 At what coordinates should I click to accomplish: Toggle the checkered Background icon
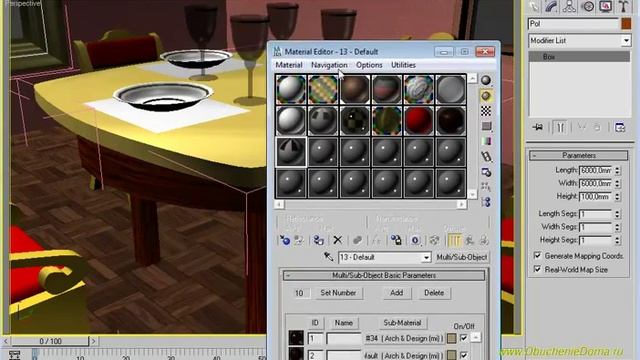click(x=486, y=111)
